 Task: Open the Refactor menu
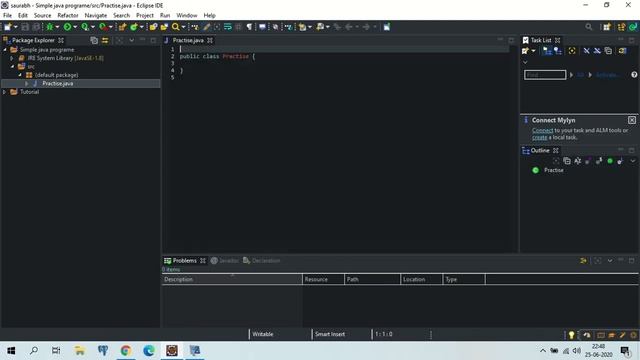click(68, 16)
